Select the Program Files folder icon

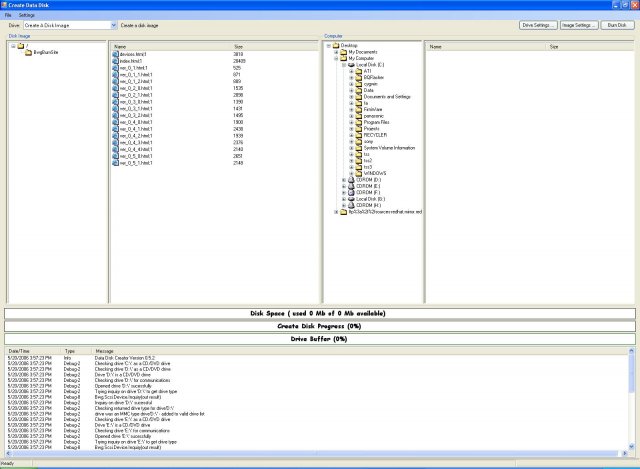[x=359, y=122]
